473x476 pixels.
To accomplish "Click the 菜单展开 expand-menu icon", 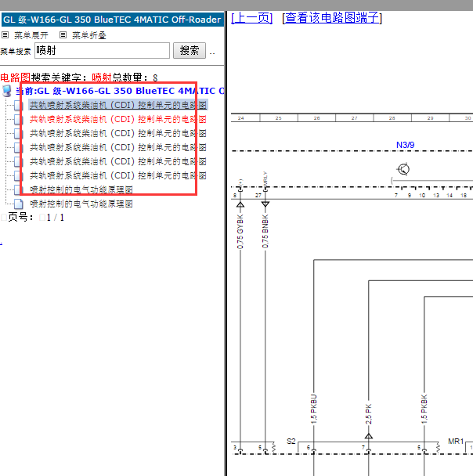I will tap(5, 35).
